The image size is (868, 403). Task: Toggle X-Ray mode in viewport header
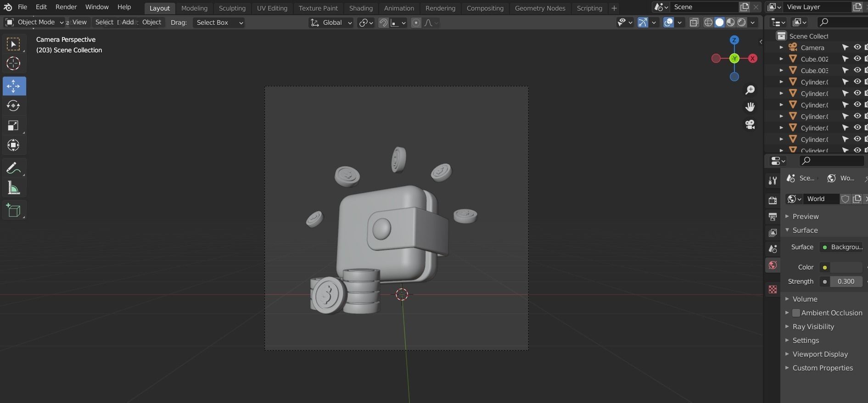(694, 22)
